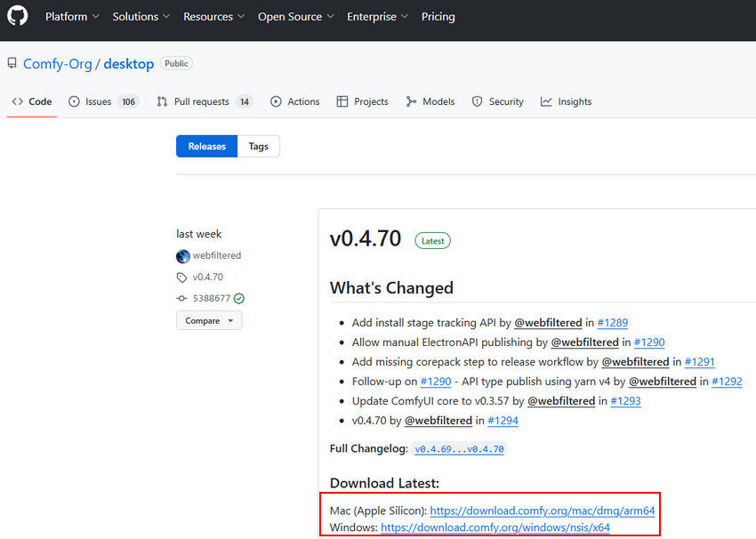Open #1290 link in the ElectronAPI publishing line
The height and width of the screenshot is (539, 756).
[x=649, y=342]
